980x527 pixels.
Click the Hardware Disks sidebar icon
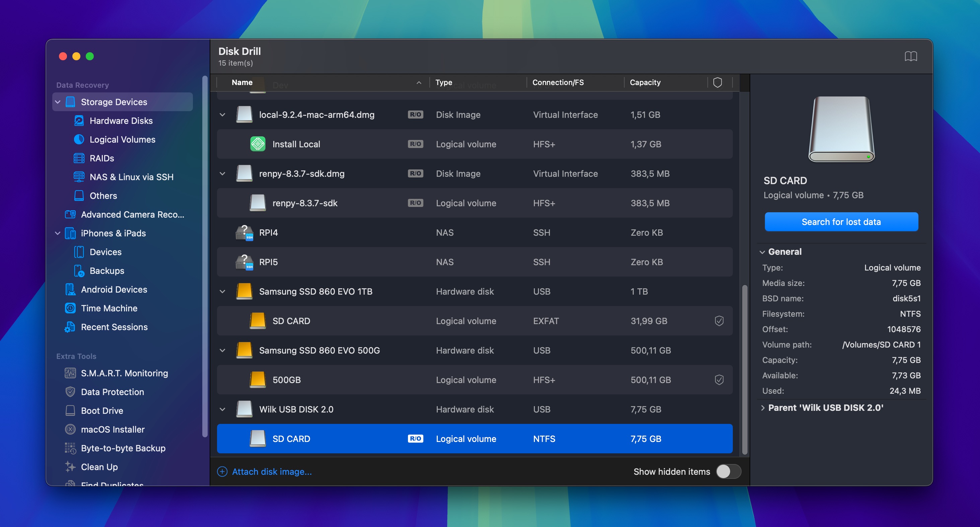click(x=79, y=121)
